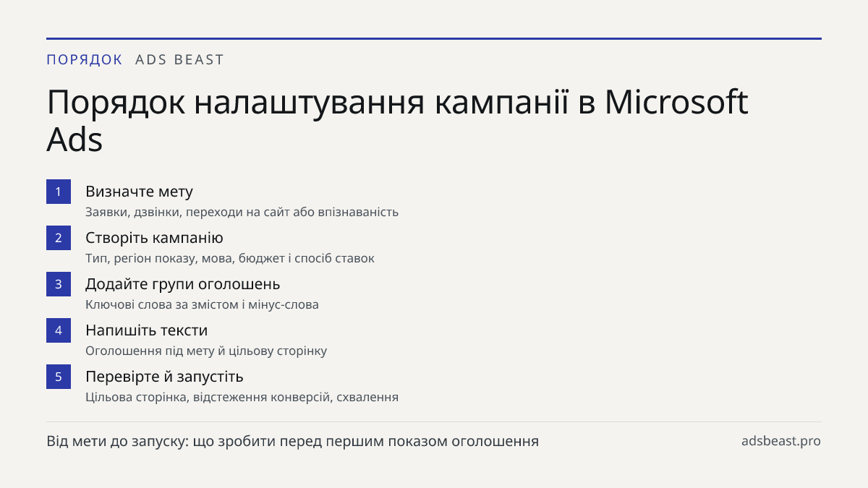
Task: Click 'Ключові слова за змістом і мінус-слова'
Action: [x=202, y=305]
